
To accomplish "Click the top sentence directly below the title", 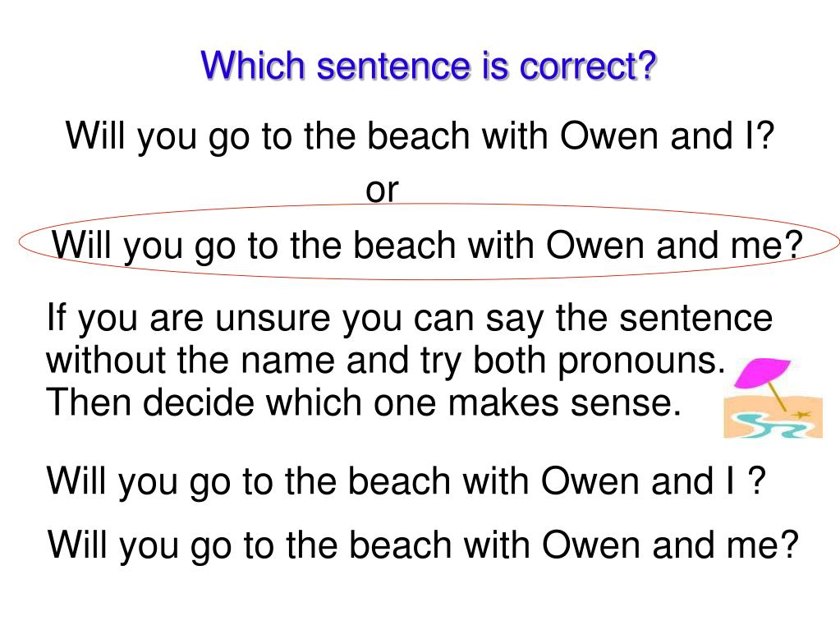I will (420, 136).
